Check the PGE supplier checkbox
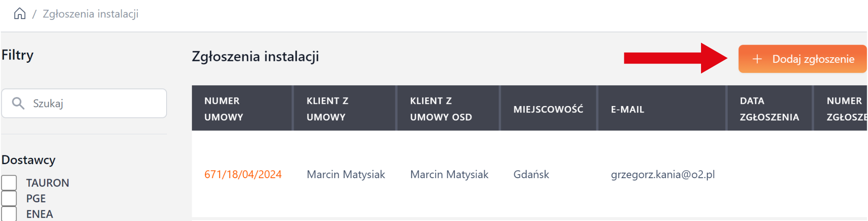 (x=9, y=198)
